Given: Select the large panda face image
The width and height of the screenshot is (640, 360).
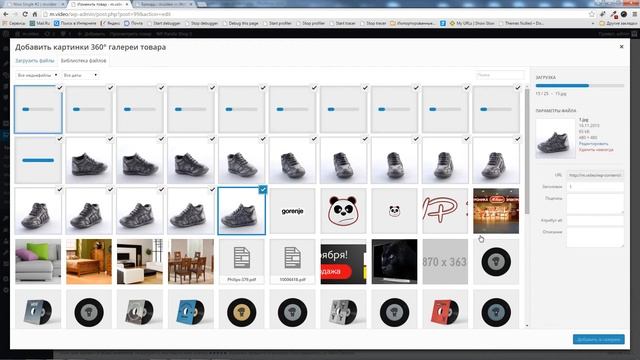Looking at the screenshot, I should [x=343, y=211].
